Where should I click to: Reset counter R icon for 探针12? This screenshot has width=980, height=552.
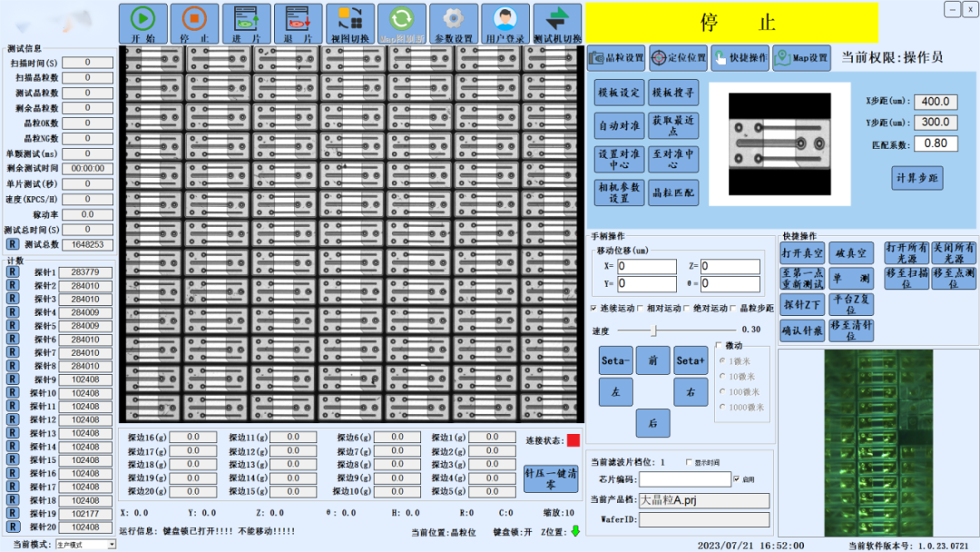pos(13,419)
